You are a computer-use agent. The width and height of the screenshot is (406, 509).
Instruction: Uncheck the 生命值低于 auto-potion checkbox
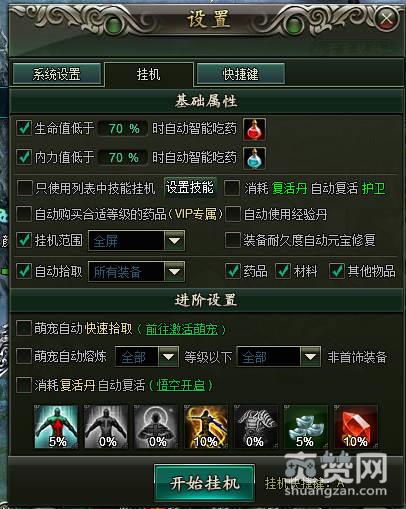coord(24,128)
